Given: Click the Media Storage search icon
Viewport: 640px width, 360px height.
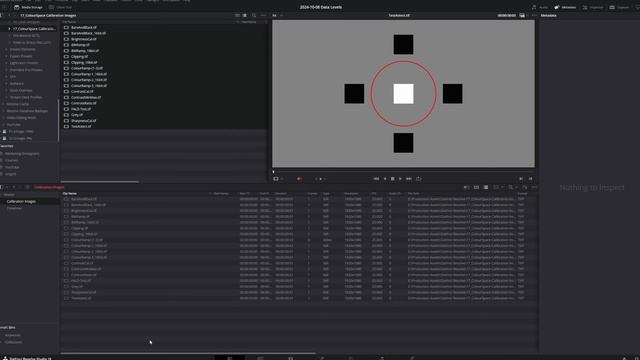Looking at the screenshot, I should tap(254, 16).
